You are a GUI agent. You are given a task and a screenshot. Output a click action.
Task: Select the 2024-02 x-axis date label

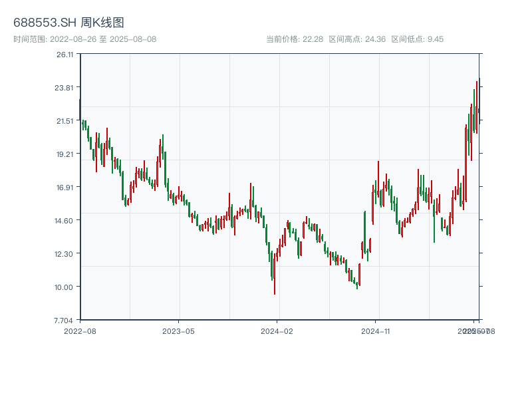coord(277,331)
